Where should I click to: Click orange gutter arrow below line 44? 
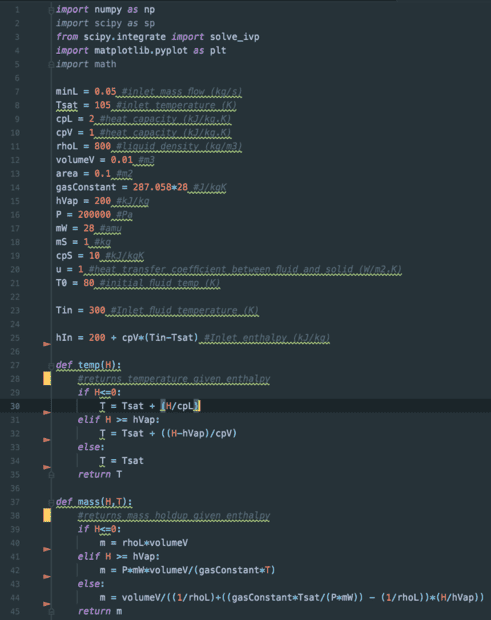pos(47,604)
